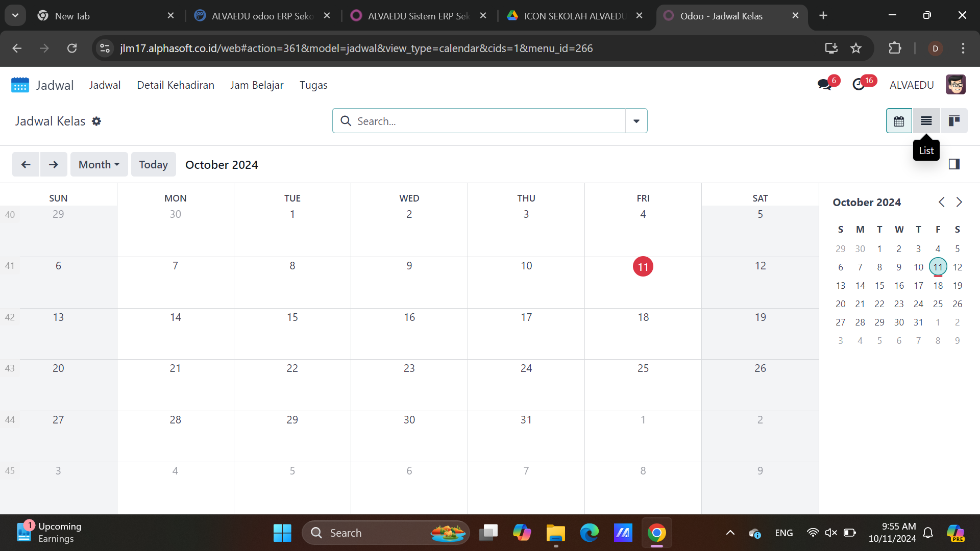Go to previous month using left arrow

(x=26, y=164)
